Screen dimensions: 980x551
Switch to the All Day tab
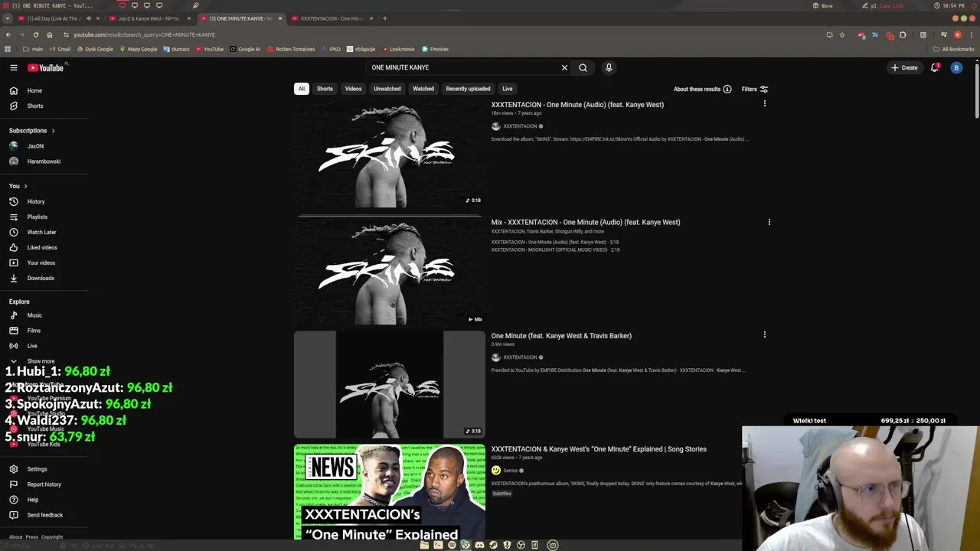pyautogui.click(x=55, y=18)
